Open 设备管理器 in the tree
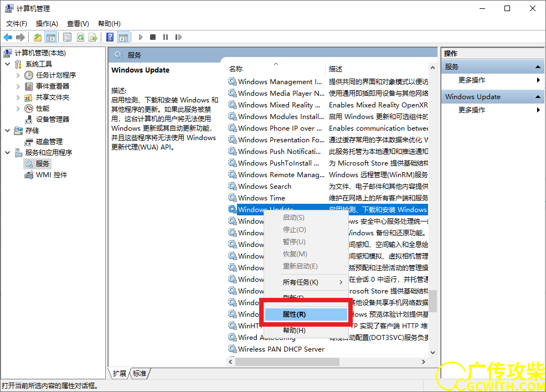The width and height of the screenshot is (546, 392). click(53, 120)
